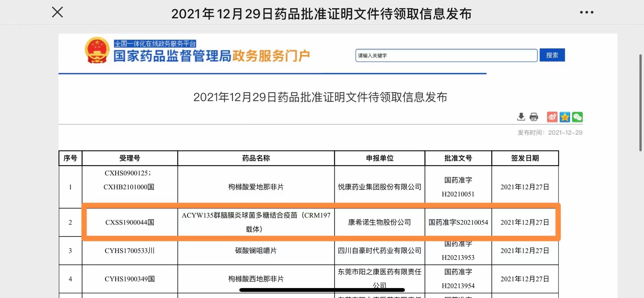Share the page via WeChat icon
Image resolution: width=644 pixels, height=298 pixels.
pyautogui.click(x=577, y=117)
